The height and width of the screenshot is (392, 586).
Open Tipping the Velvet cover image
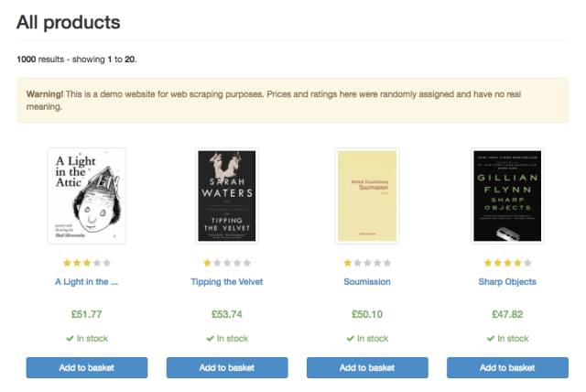(x=227, y=196)
